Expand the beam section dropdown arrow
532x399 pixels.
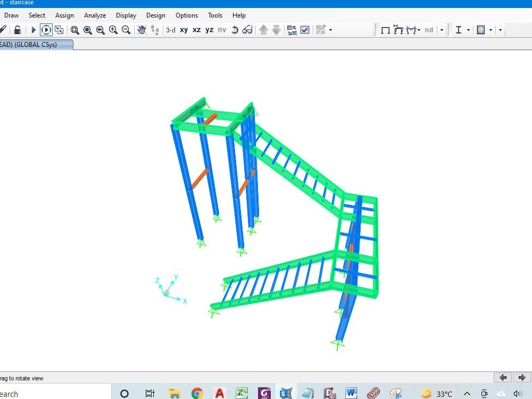point(468,30)
